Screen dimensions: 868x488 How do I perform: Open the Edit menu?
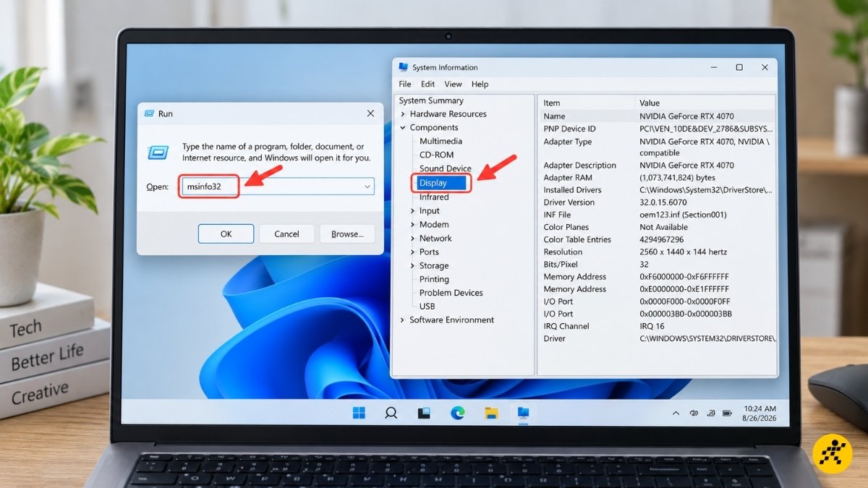[428, 84]
